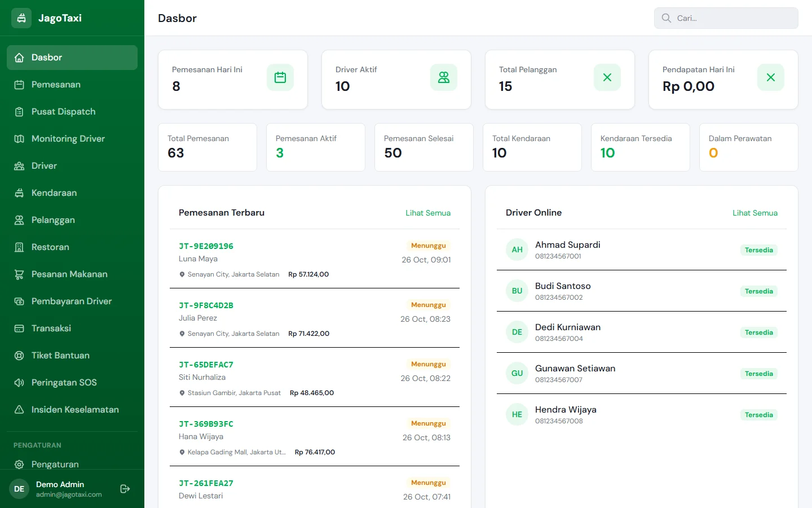
Task: Click the Pemesanan calendar icon in sidebar
Action: click(x=19, y=85)
